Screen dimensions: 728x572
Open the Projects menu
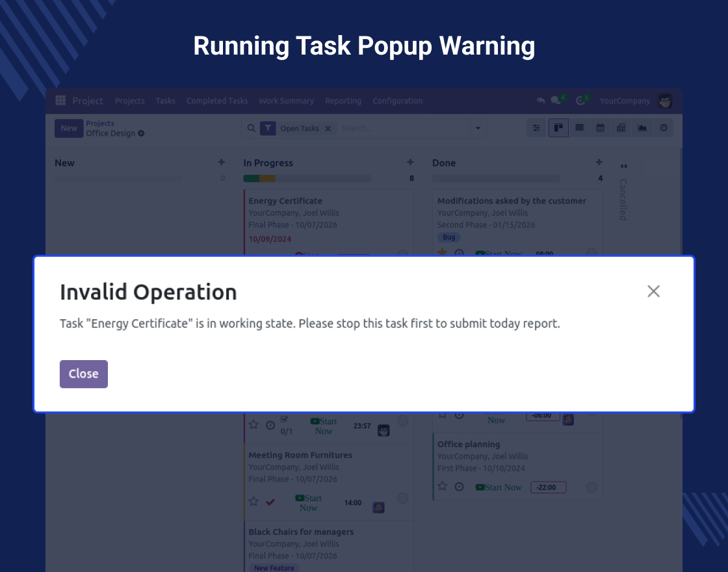129,101
